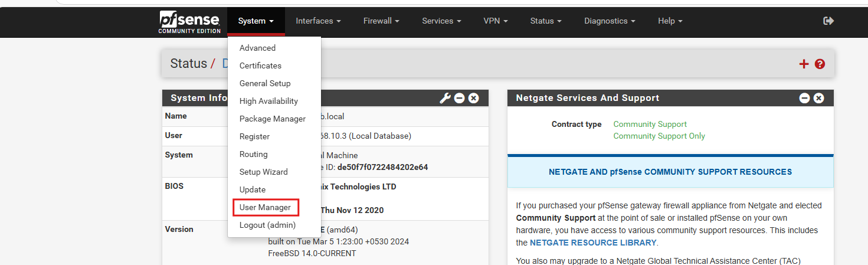
Task: Open the Firewall dropdown menu
Action: point(381,21)
